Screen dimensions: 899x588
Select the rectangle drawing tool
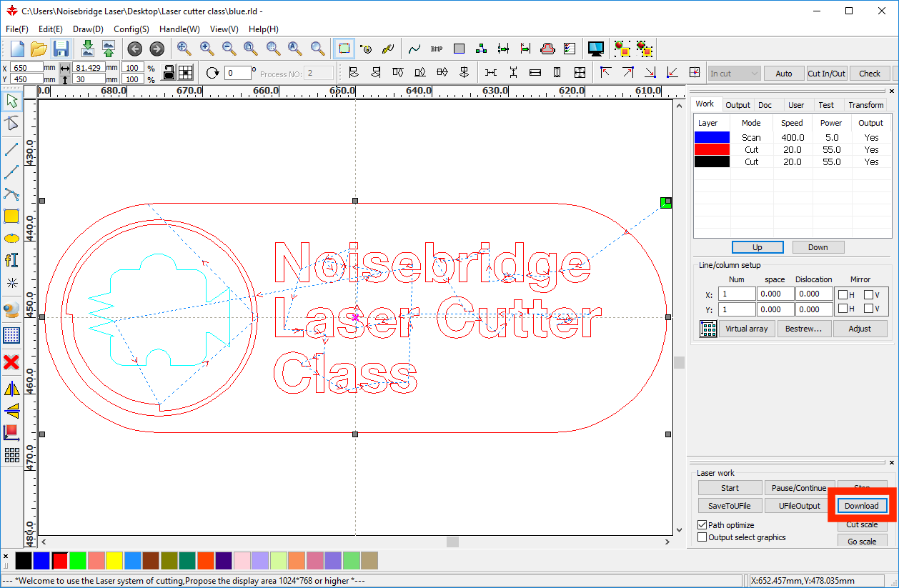(x=11, y=216)
